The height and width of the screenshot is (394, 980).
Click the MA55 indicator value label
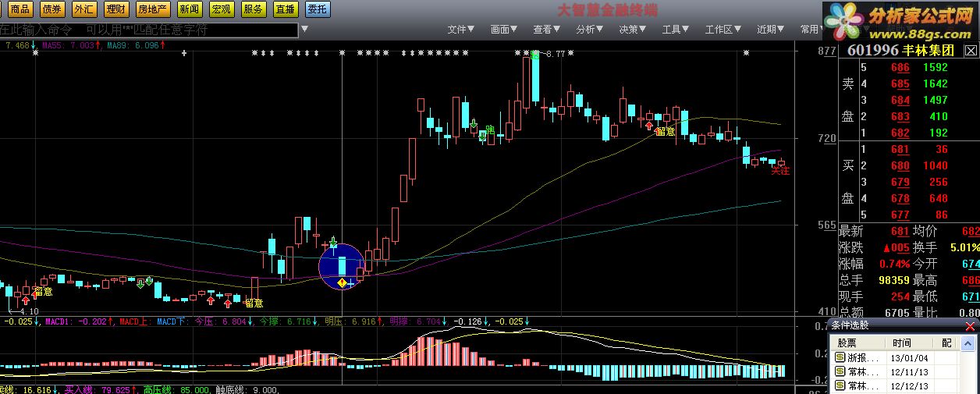(72, 46)
